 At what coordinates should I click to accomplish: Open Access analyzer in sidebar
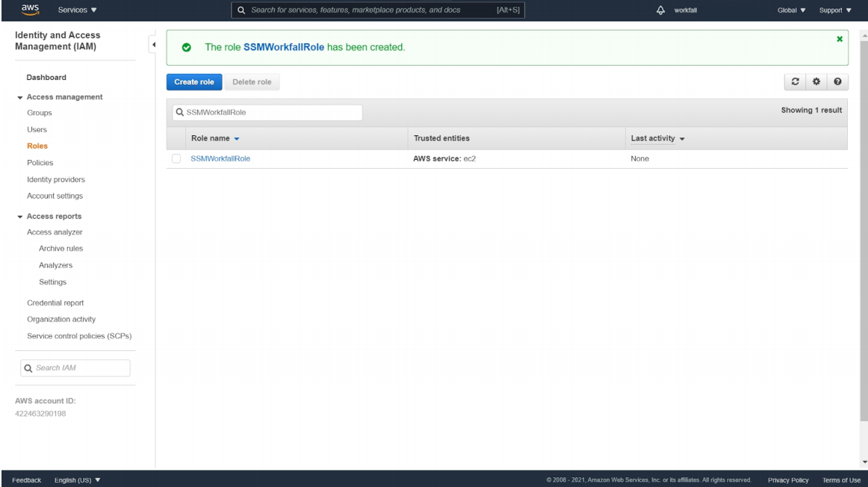point(55,232)
